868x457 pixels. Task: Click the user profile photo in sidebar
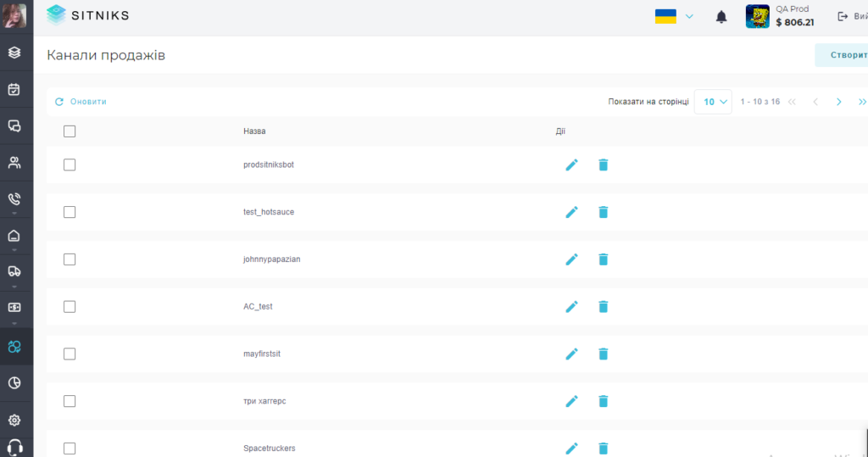[14, 15]
